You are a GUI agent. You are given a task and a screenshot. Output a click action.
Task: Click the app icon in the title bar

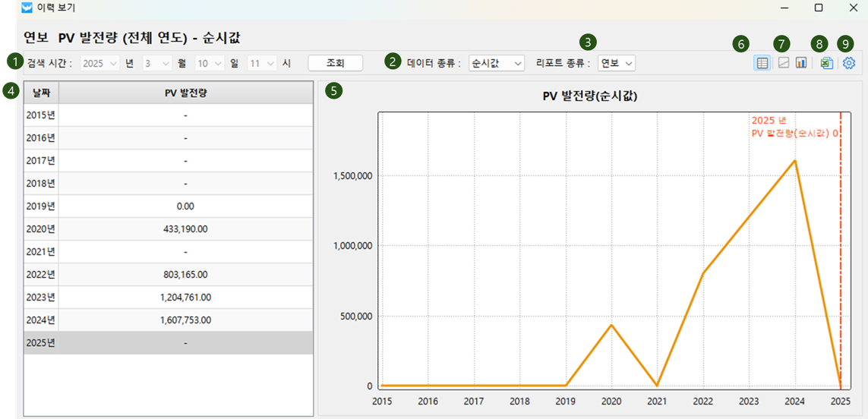[x=27, y=8]
